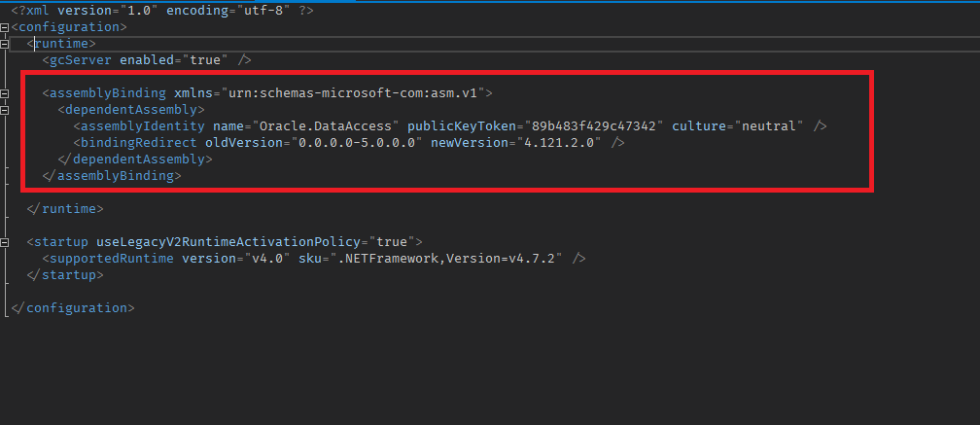
Task: Click the closing configuration tag
Action: [73, 308]
